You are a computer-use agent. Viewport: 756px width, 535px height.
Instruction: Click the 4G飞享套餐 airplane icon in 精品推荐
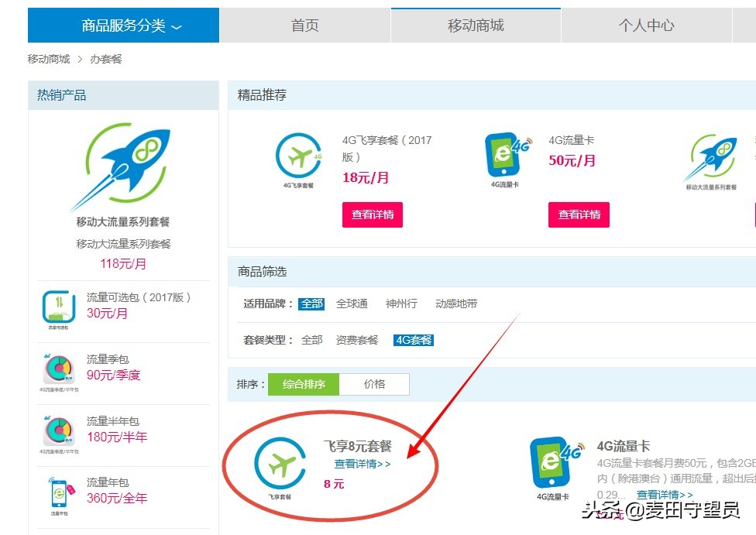(298, 156)
